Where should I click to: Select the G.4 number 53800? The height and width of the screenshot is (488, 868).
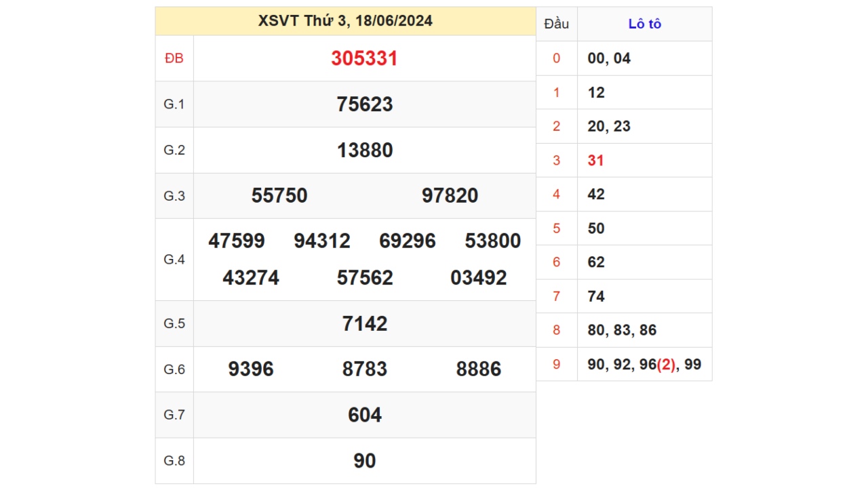493,241
